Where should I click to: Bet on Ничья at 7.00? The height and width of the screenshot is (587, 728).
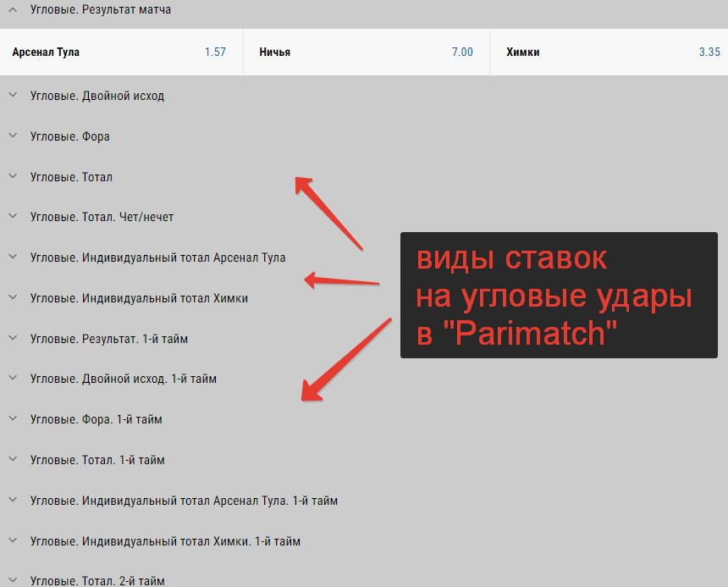click(x=367, y=52)
